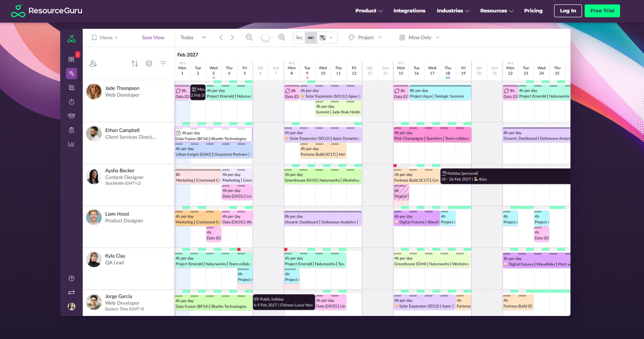Go to previous period with left arrow

[x=221, y=38]
